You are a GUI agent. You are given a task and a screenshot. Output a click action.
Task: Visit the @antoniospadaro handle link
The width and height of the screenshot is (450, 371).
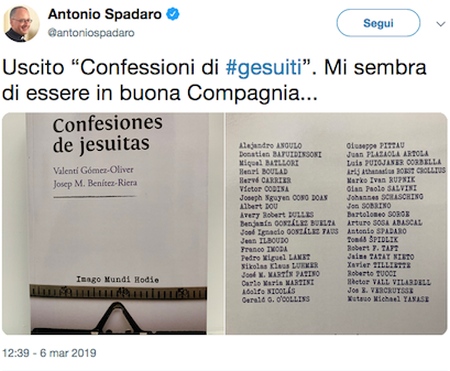coord(91,33)
